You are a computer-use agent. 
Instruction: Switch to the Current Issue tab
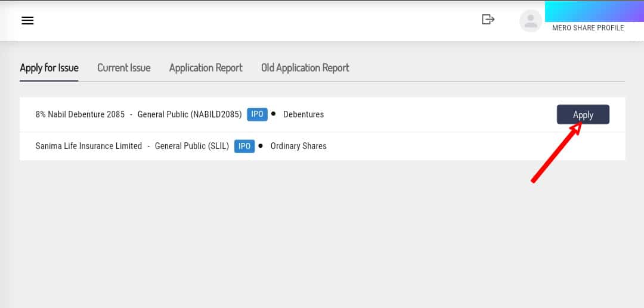(x=124, y=68)
